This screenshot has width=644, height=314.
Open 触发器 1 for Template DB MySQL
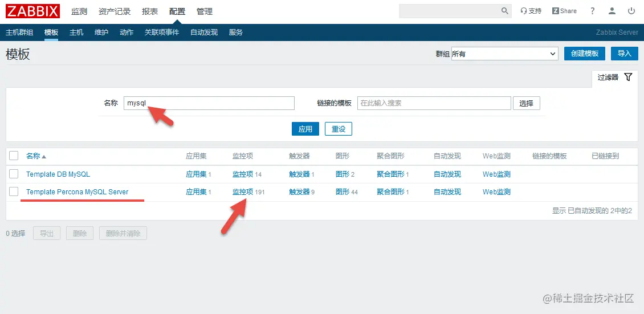pos(299,174)
